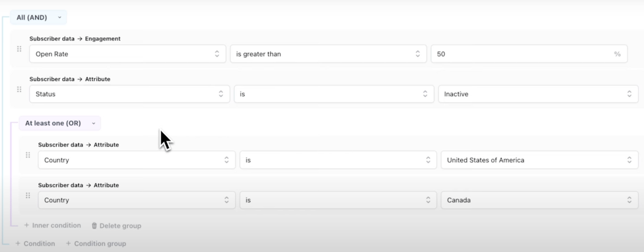This screenshot has width=644, height=252.
Task: Open operator dropdown in the Canada row
Action: tap(338, 200)
